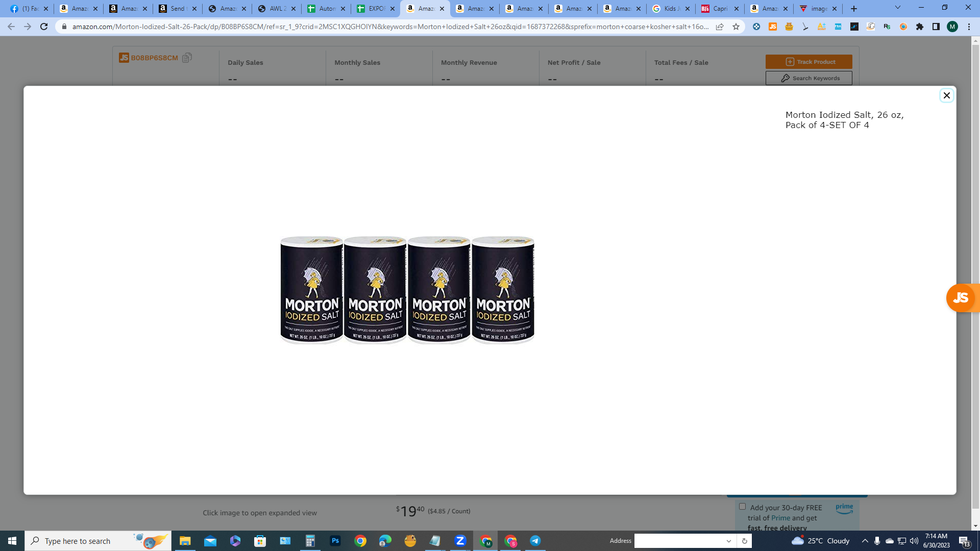Viewport: 980px width, 551px height.
Task: Open the Chrome Extensions puzzle menu
Action: [x=920, y=27]
